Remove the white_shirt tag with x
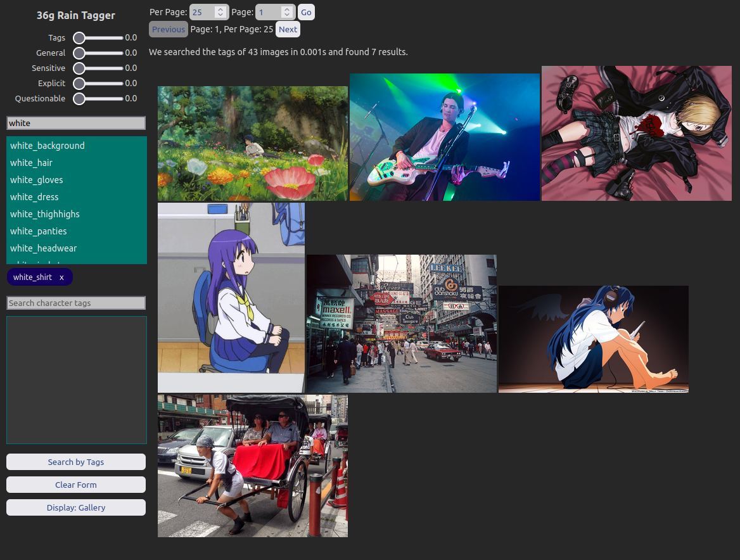This screenshot has height=560, width=740. tap(61, 277)
